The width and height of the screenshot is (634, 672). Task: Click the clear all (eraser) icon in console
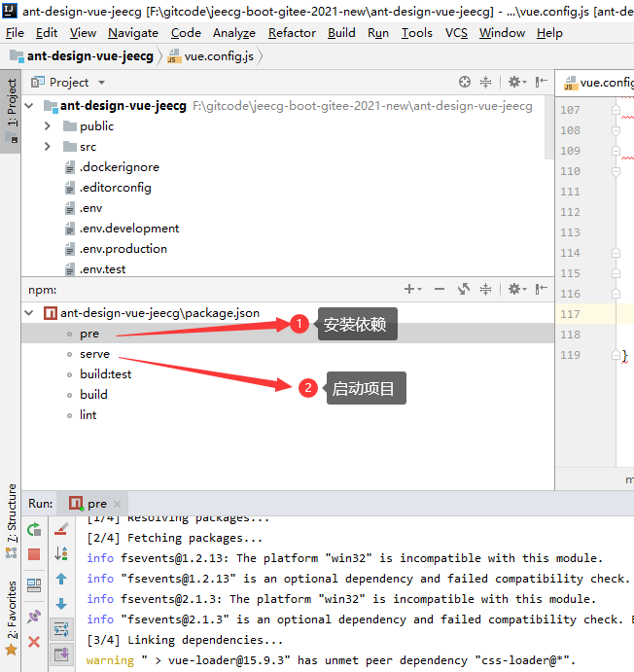click(61, 529)
